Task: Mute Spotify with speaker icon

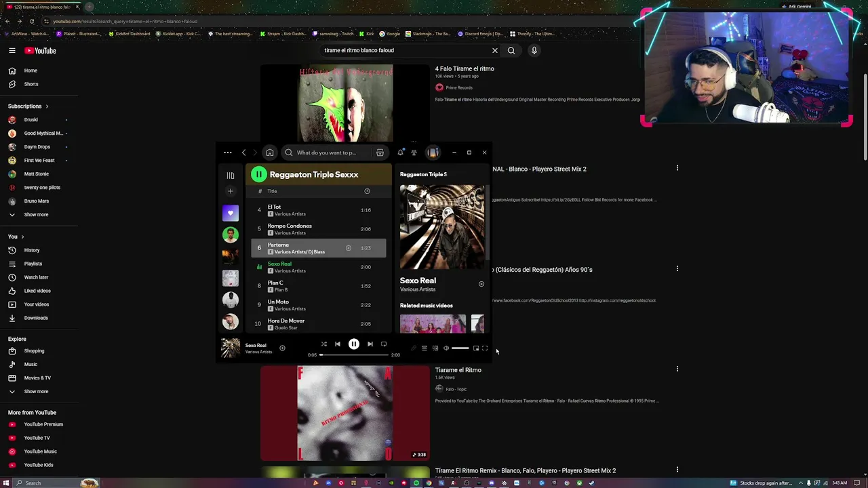Action: pyautogui.click(x=446, y=348)
